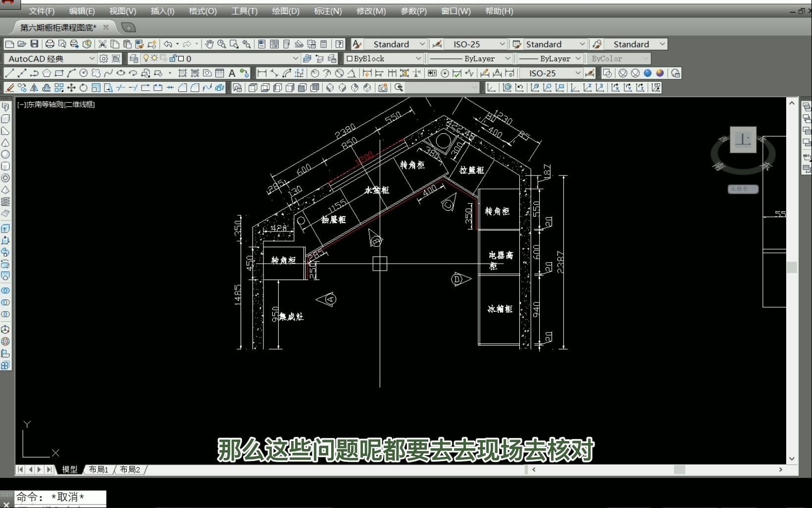Open the QuickCalc calculator
This screenshot has width=812, height=508.
pos(324,44)
